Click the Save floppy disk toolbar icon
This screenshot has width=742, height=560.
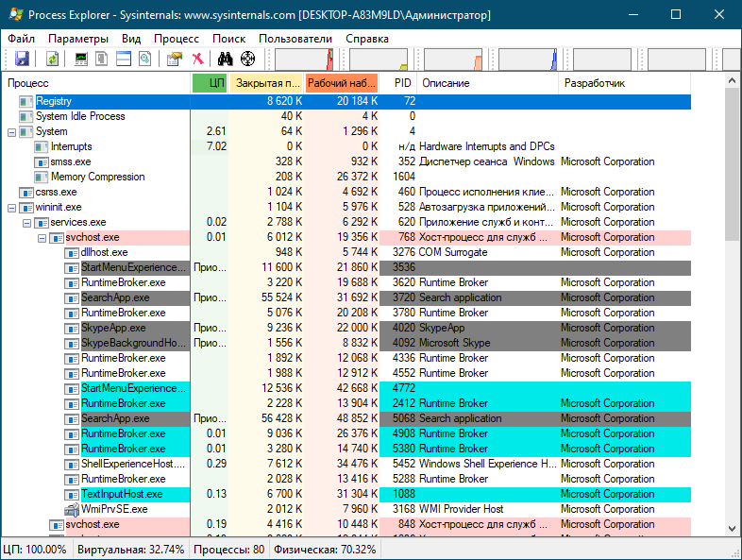tap(22, 59)
